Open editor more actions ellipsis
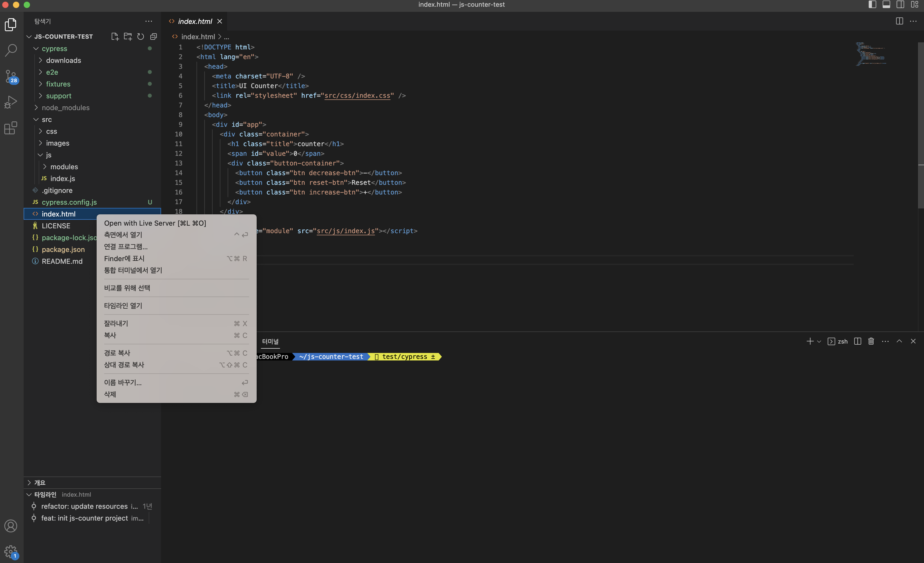The image size is (924, 563). click(x=913, y=21)
